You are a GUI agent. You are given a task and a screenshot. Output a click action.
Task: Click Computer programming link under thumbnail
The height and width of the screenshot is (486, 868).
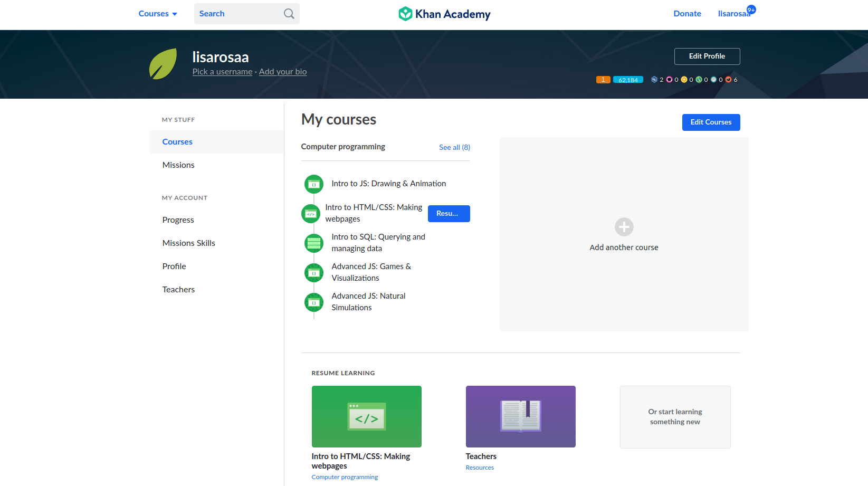point(345,477)
